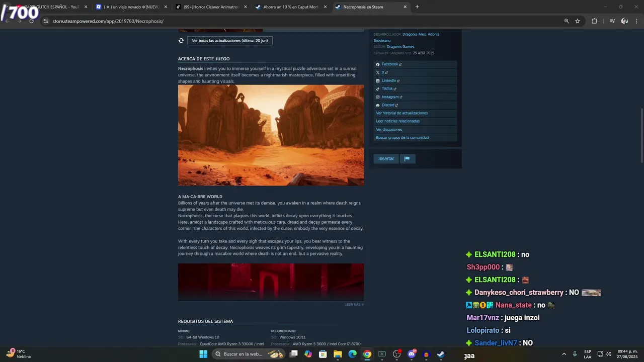Open volume tray icon
The width and height of the screenshot is (644, 362).
point(608,354)
